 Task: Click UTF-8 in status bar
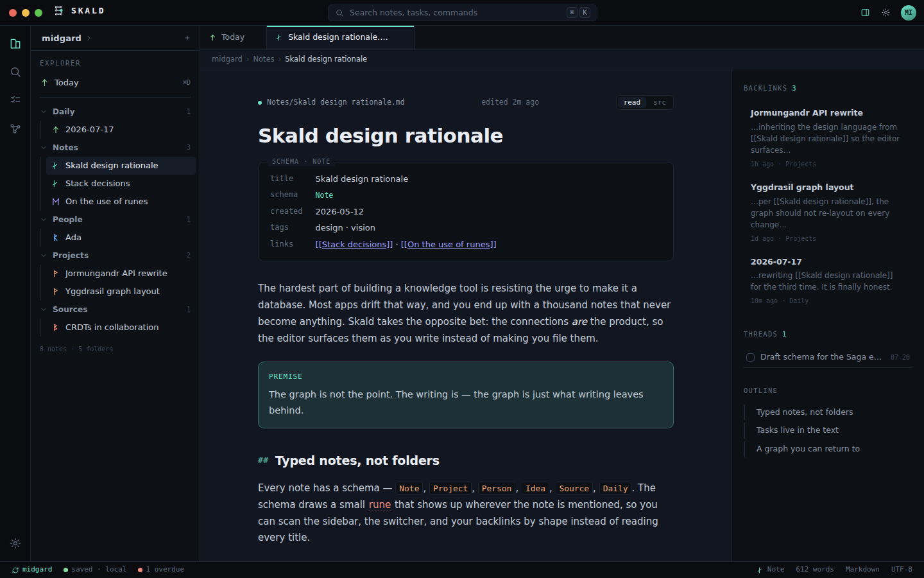[x=902, y=570]
